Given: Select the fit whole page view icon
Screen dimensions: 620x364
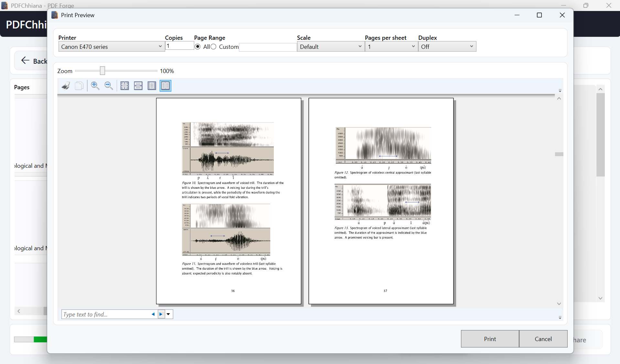Looking at the screenshot, I should click(124, 86).
